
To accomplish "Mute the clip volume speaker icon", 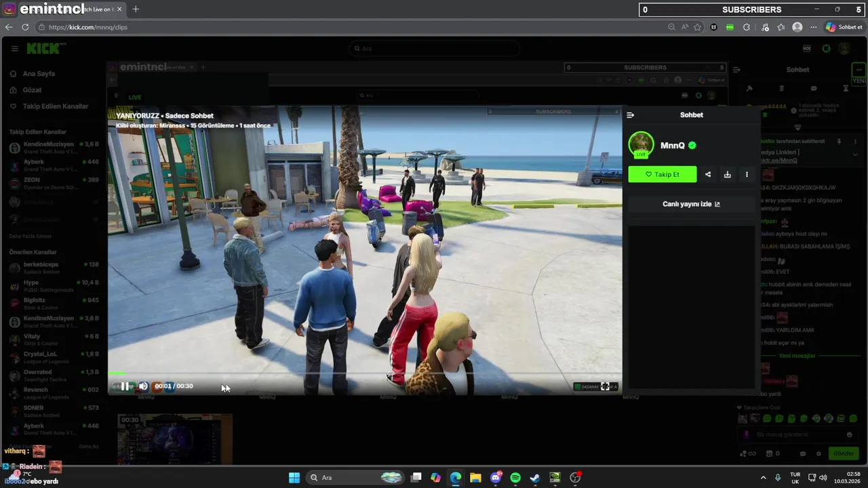I will click(x=143, y=386).
